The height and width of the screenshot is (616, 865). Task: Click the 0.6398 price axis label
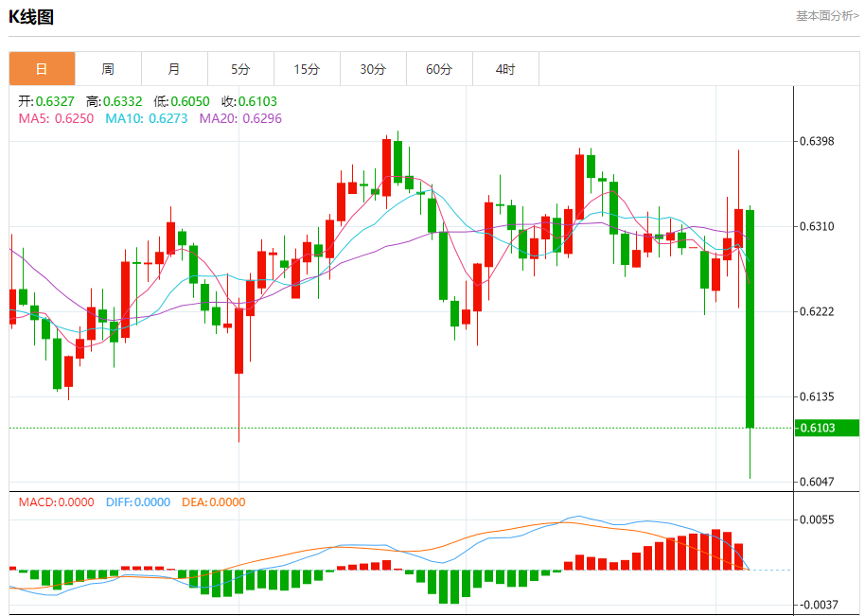(817, 141)
